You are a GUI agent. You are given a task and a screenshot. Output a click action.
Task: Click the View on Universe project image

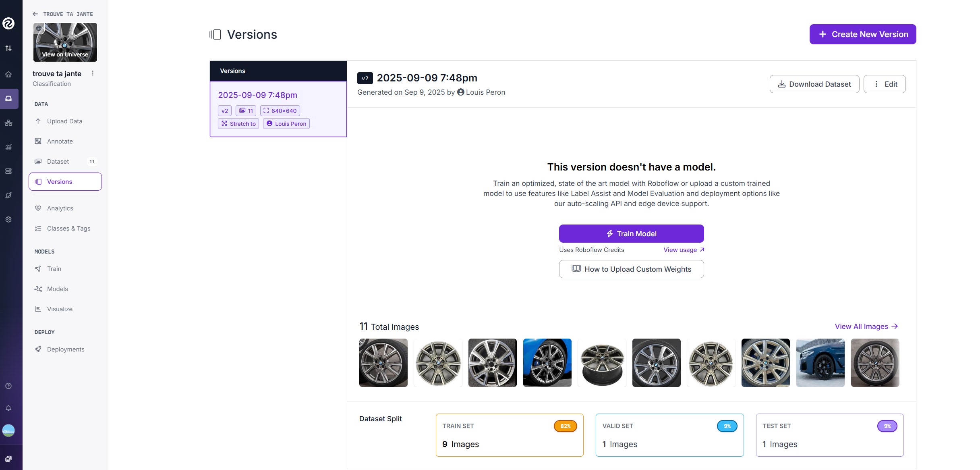65,42
